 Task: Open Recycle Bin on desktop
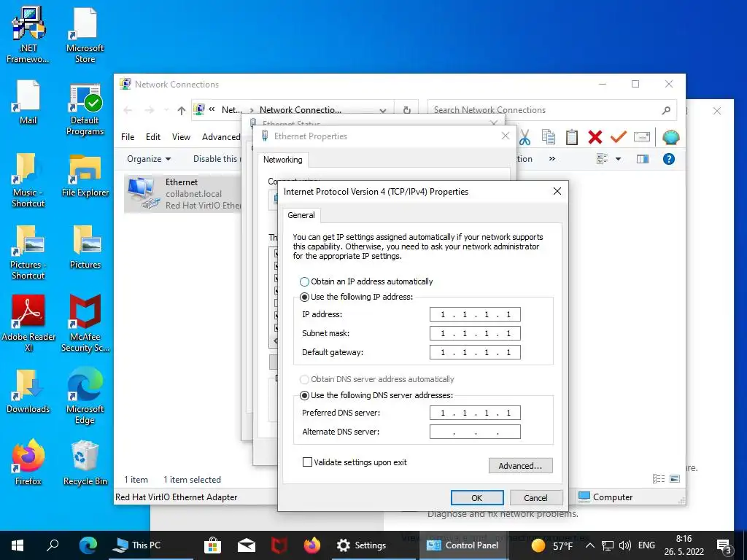(85, 462)
